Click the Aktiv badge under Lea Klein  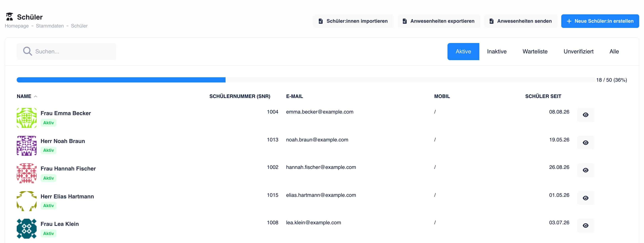pos(49,233)
